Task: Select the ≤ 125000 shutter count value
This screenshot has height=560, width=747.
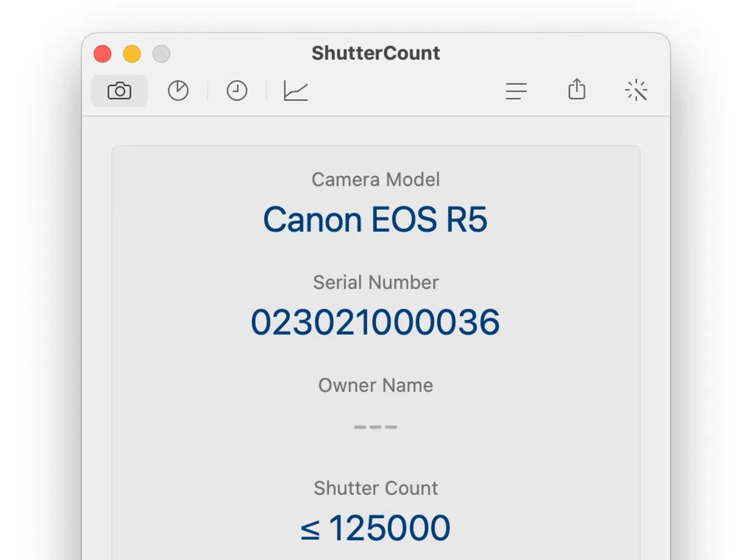Action: pyautogui.click(x=375, y=528)
